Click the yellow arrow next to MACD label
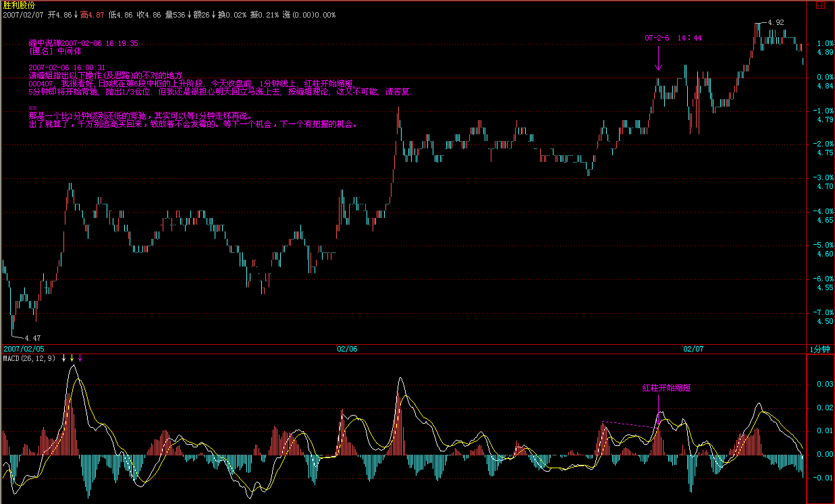The image size is (835, 504). pos(72,358)
